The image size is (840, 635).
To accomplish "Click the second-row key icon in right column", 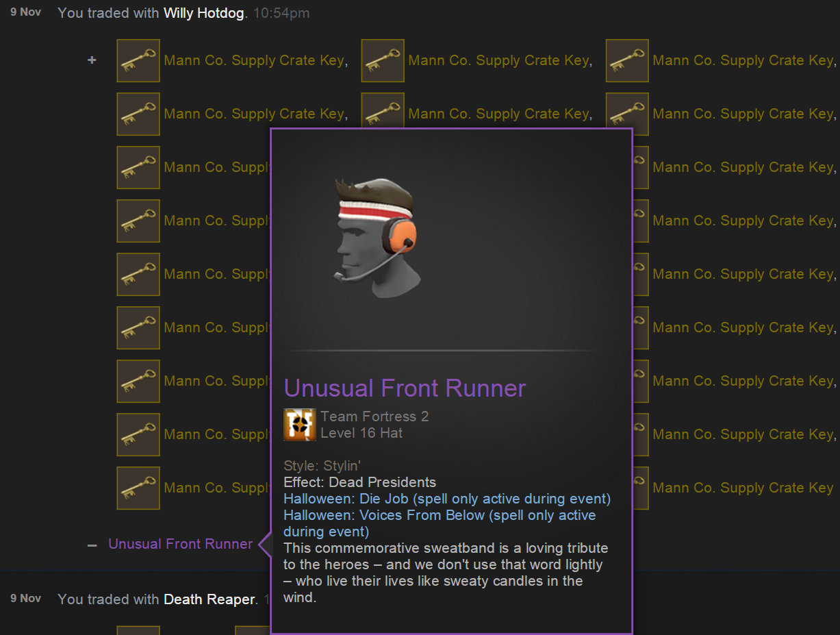I will click(627, 114).
